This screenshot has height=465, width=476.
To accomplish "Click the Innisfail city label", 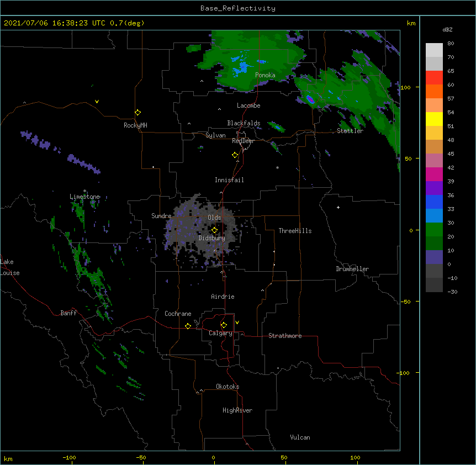I will [229, 180].
